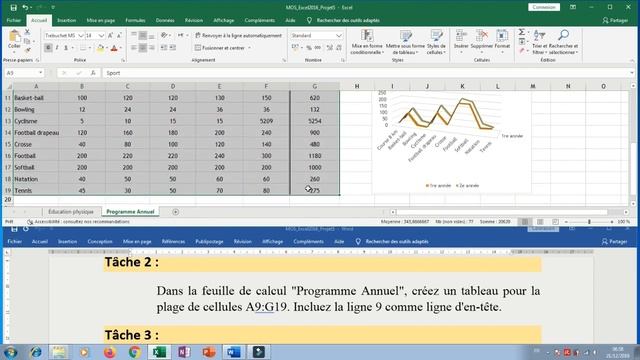Click the Excel save icon in title bar
Viewport: 640px width, 360px height.
13,7
